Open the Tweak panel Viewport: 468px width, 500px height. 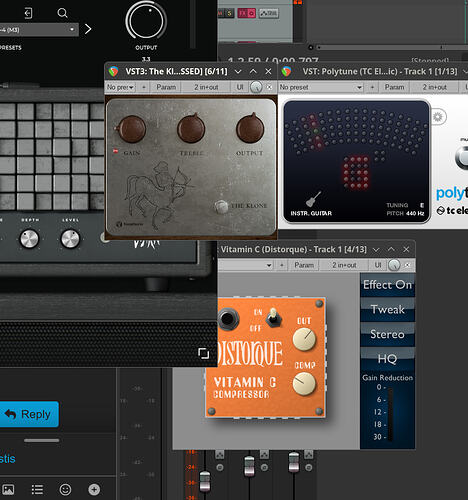387,309
